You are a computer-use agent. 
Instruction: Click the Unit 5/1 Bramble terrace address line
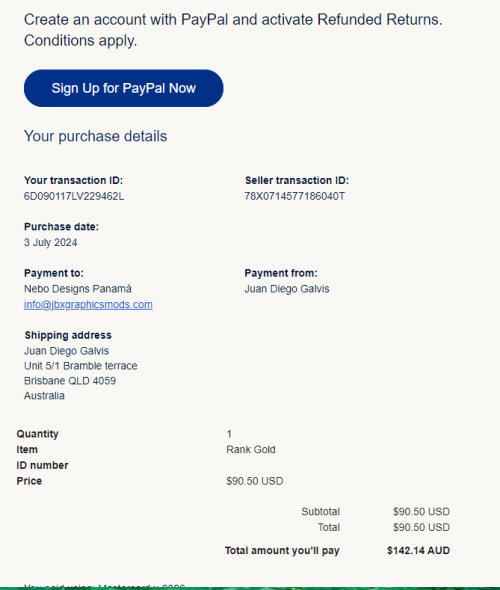pos(81,366)
